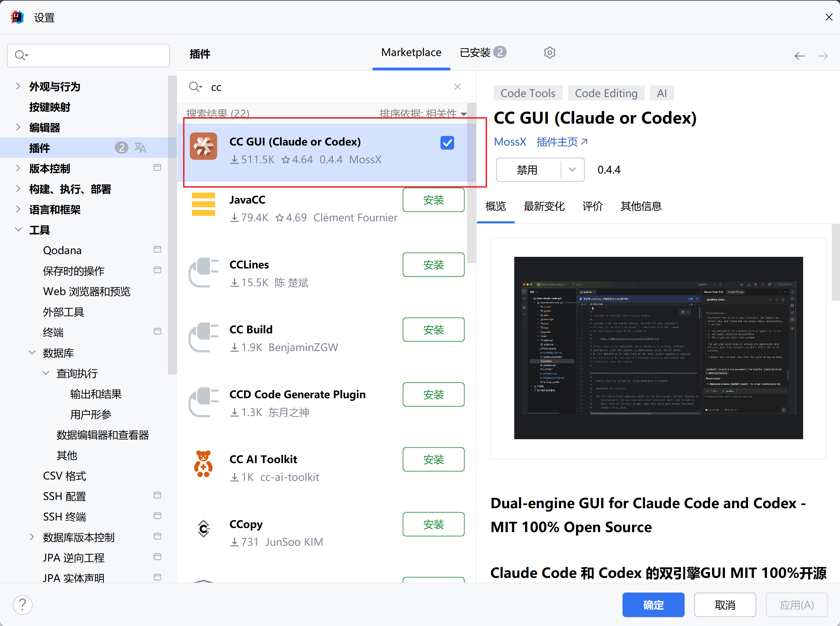840x626 pixels.
Task: Close the settings dialog window
Action: [829, 17]
